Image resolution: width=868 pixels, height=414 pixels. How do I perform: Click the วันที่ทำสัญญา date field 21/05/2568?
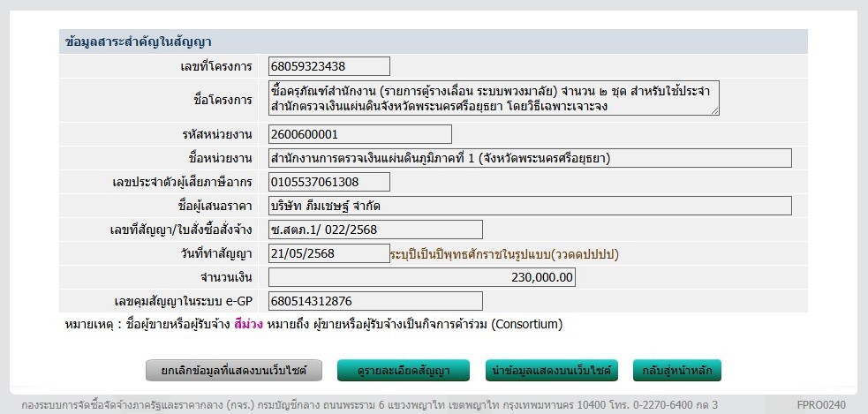coord(328,253)
